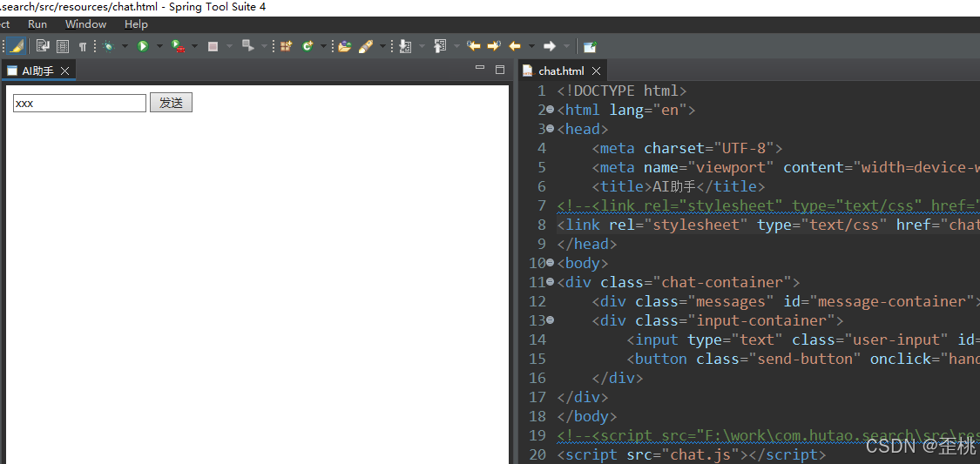Image resolution: width=980 pixels, height=464 pixels.
Task: Toggle Word Wrap toolbar icon
Action: (43, 46)
